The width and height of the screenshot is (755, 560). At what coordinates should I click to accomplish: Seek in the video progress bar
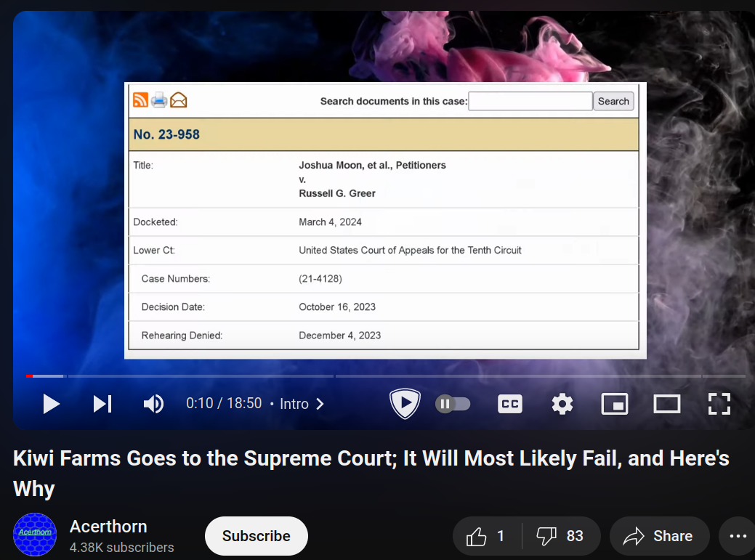click(386, 376)
